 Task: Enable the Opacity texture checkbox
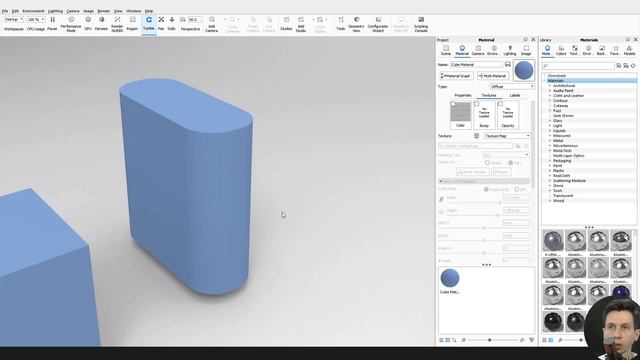(x=500, y=104)
